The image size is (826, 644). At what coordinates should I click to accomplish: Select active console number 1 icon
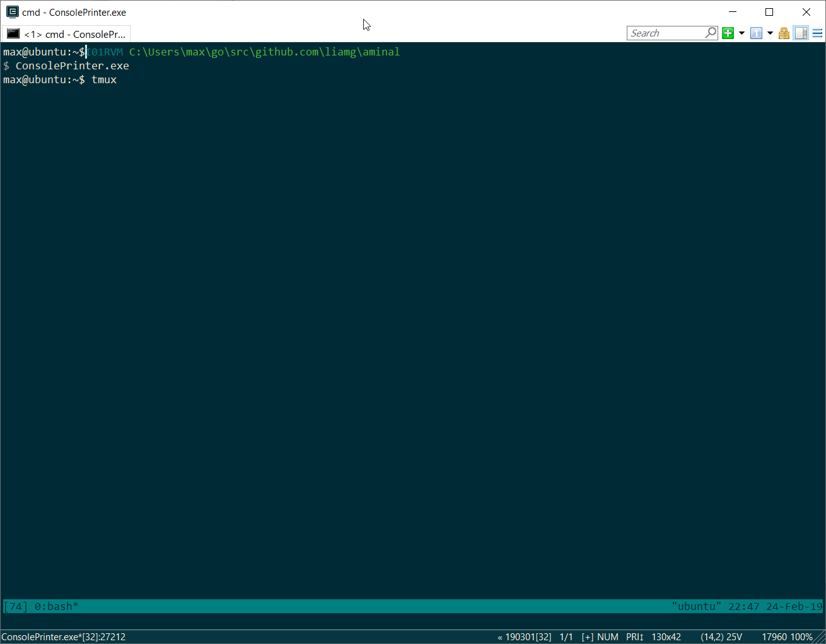click(x=756, y=33)
